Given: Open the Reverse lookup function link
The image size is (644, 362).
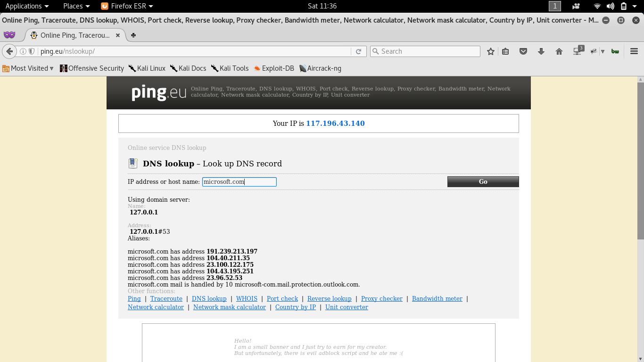Looking at the screenshot, I should 330,298.
